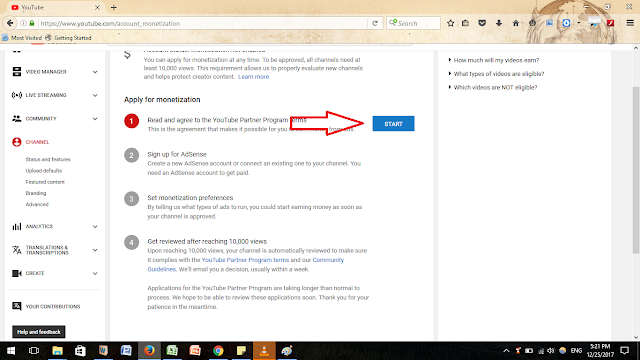
Task: Click the Help and feedback button
Action: point(39,332)
